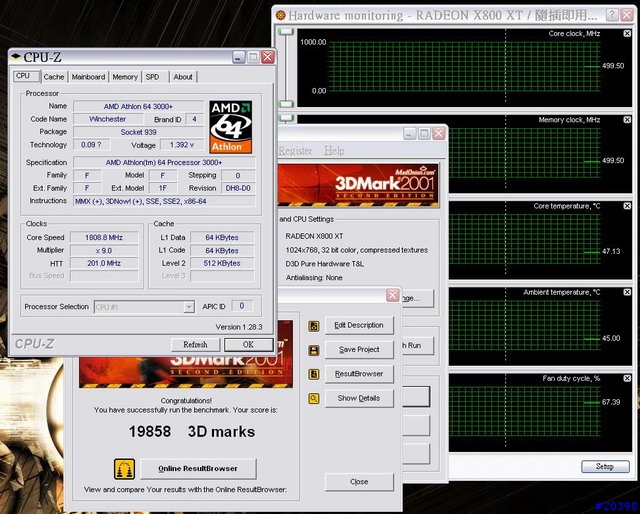Click the 19858 3D marks score
Image resolution: width=640 pixels, height=514 pixels.
click(x=192, y=432)
